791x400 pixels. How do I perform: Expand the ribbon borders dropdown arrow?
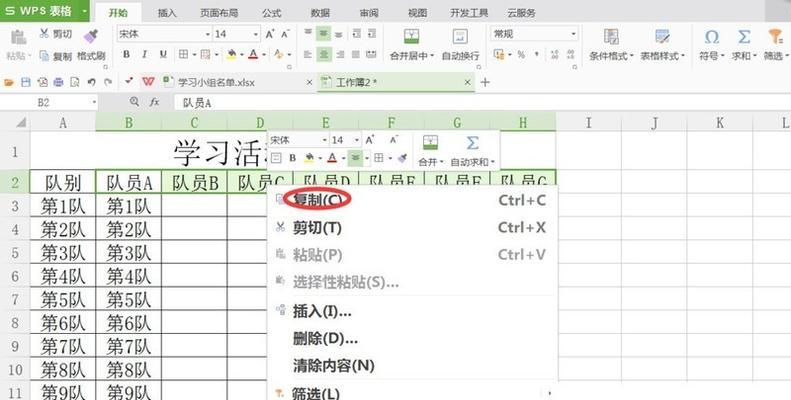[194, 54]
